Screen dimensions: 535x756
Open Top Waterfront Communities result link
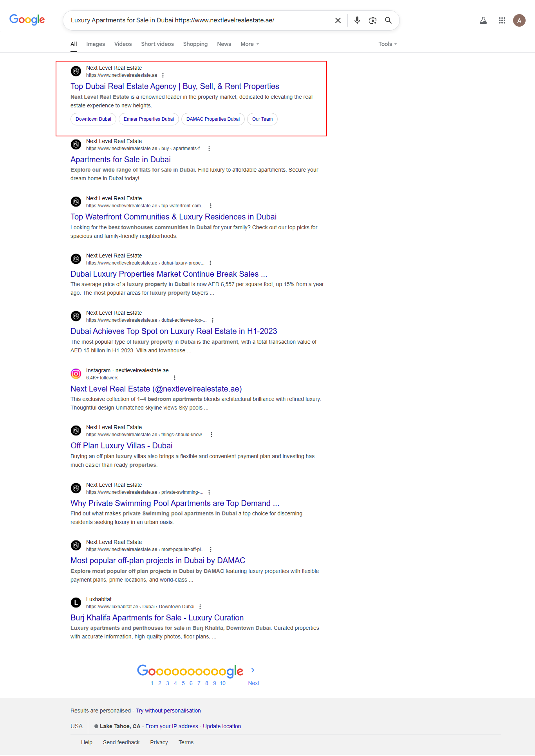(x=174, y=217)
